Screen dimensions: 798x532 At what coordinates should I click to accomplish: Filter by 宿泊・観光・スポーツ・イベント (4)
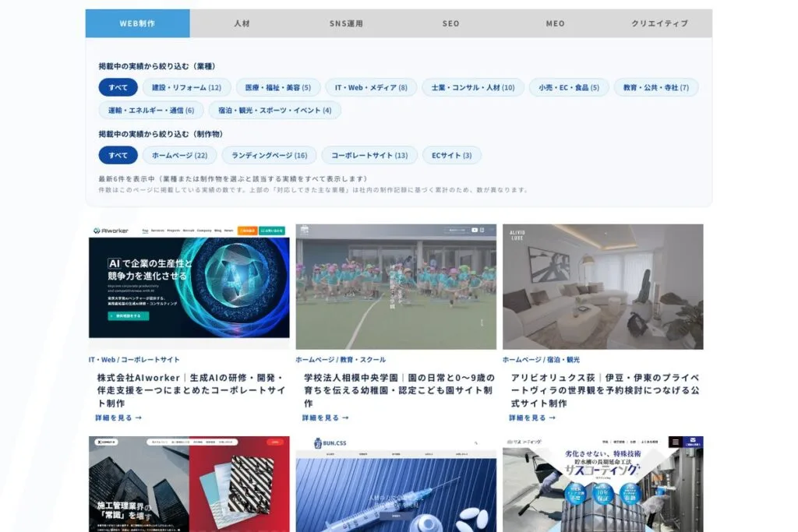click(x=275, y=111)
